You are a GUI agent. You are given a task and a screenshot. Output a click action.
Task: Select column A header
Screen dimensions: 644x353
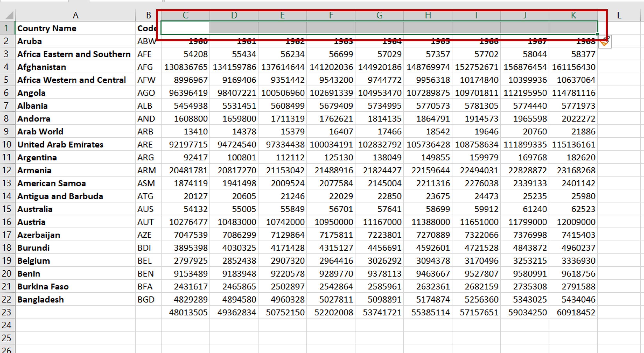(x=75, y=15)
